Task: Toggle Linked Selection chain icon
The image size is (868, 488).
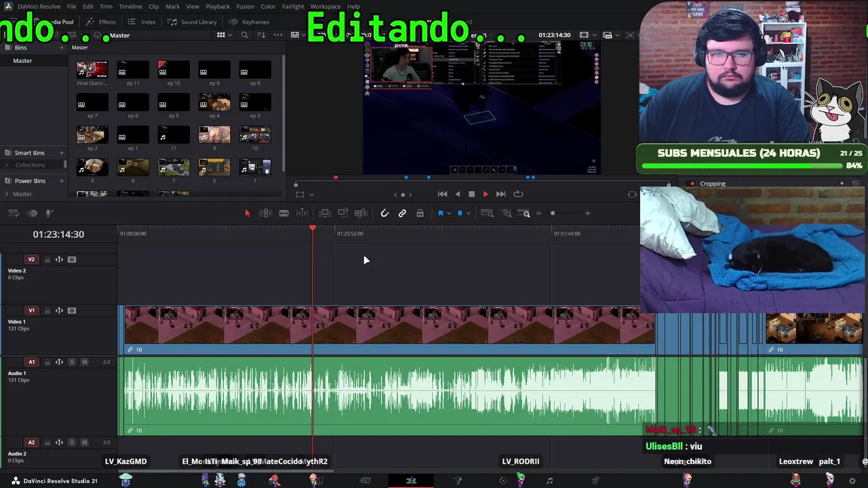Action: point(402,213)
